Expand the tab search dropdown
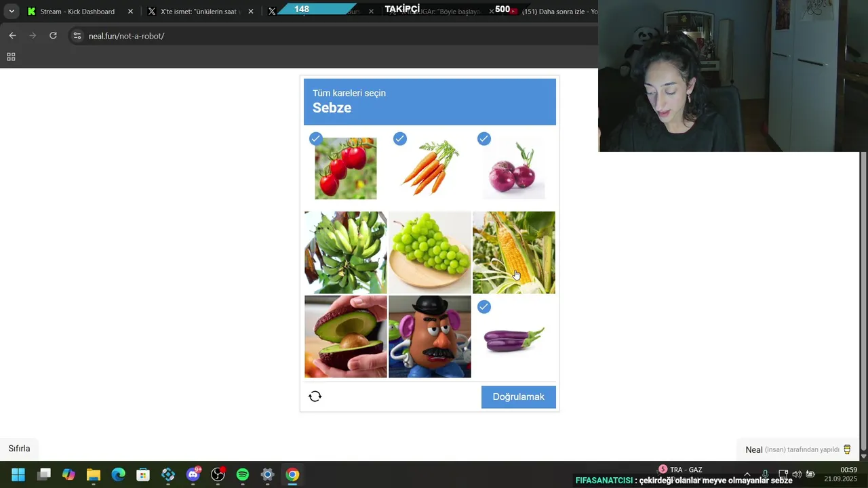The width and height of the screenshot is (868, 488). [12, 12]
